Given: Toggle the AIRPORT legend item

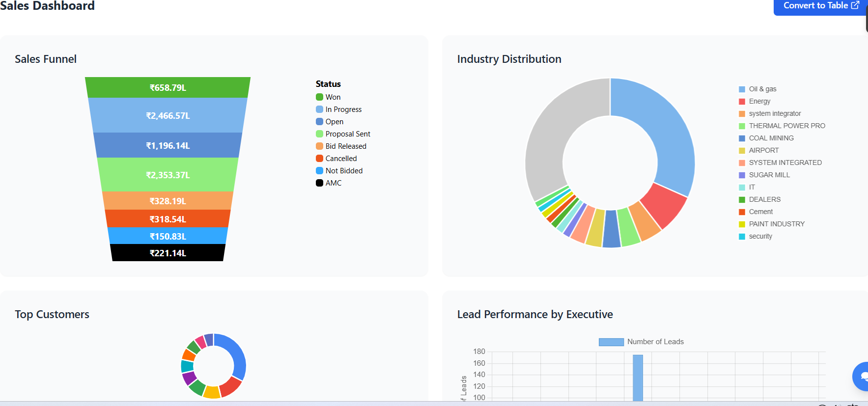Looking at the screenshot, I should [759, 150].
